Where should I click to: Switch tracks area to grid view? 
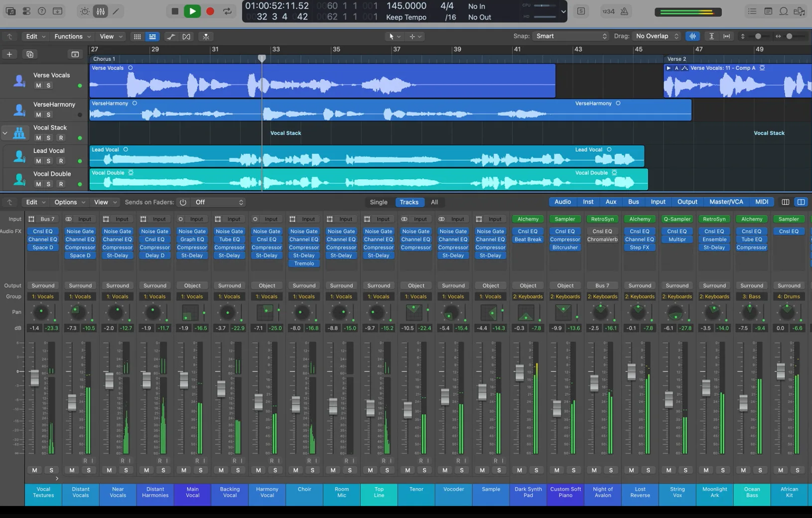(x=137, y=36)
